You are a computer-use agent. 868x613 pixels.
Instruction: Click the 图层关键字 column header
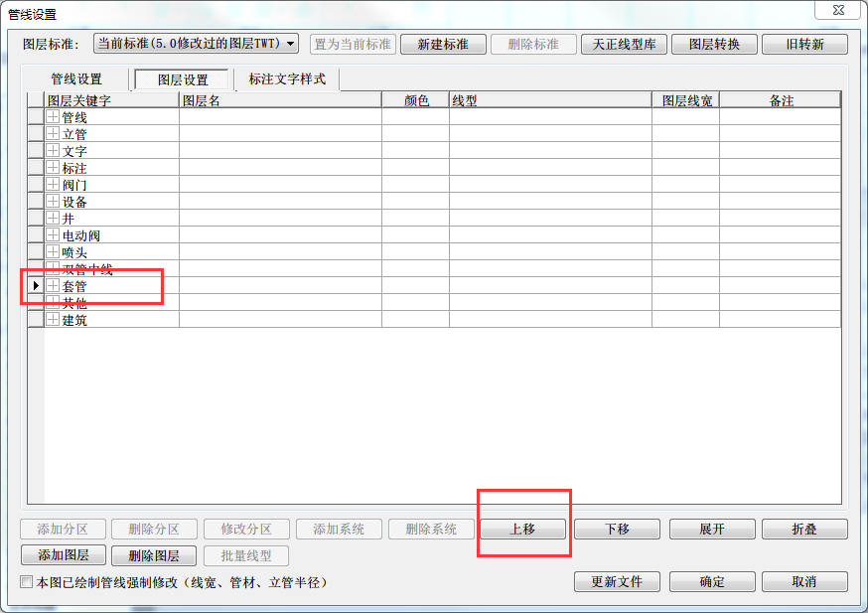pyautogui.click(x=112, y=100)
